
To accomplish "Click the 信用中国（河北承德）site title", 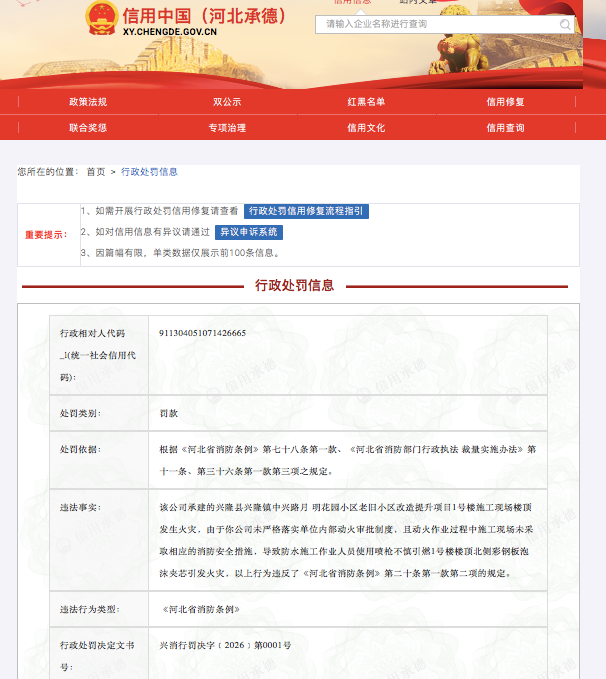I will (203, 15).
